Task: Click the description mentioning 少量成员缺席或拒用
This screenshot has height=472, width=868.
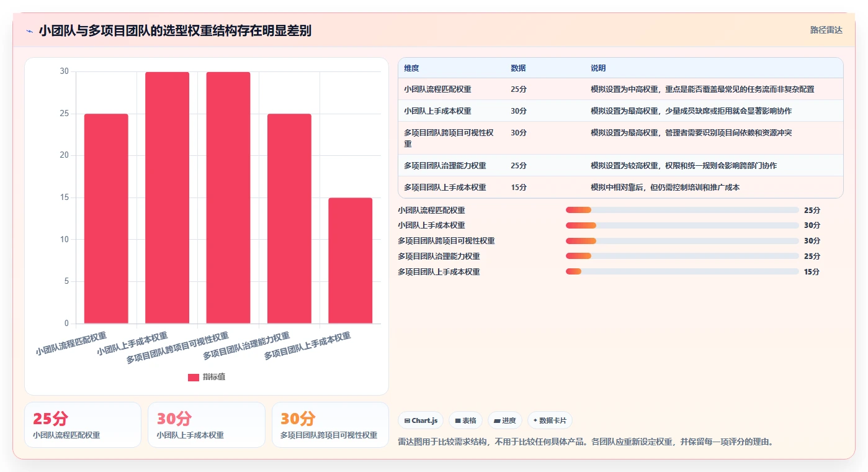Action: tap(691, 111)
